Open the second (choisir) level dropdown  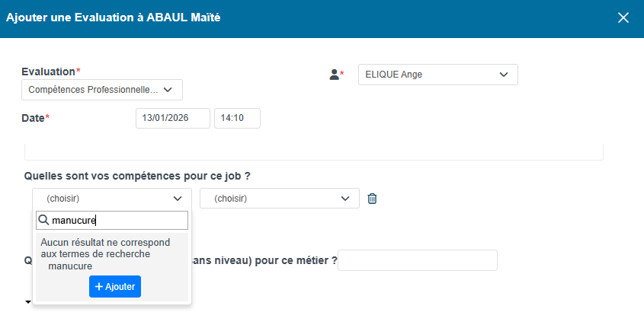click(x=279, y=199)
